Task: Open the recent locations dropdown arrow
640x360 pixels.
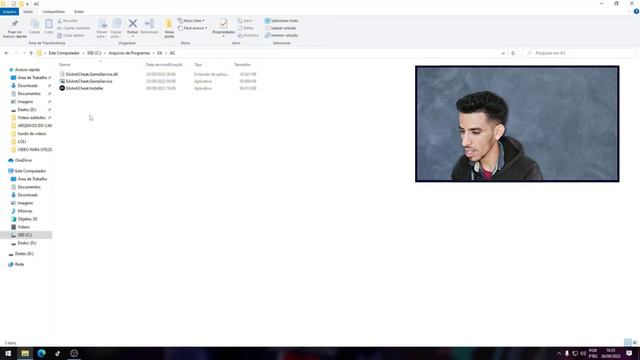Action: coord(24,53)
